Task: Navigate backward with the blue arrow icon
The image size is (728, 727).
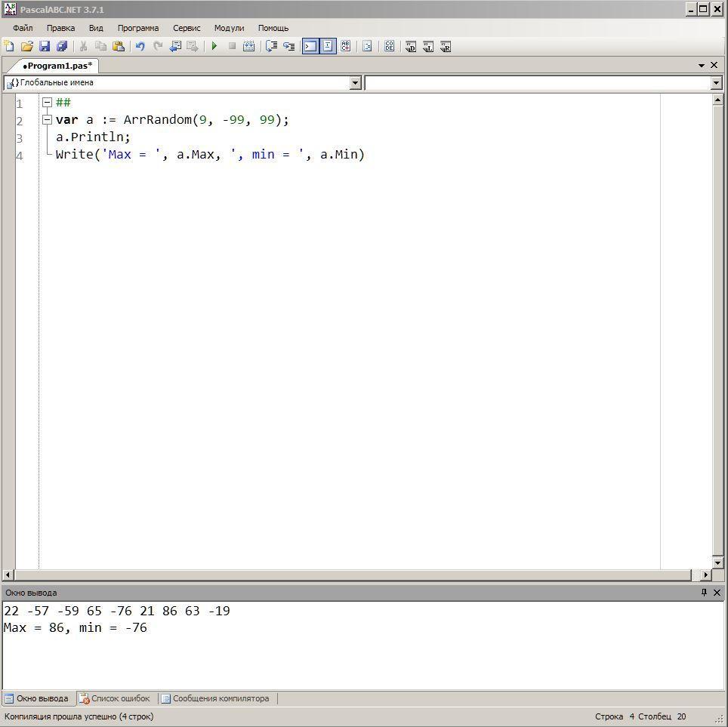Action: 175,46
